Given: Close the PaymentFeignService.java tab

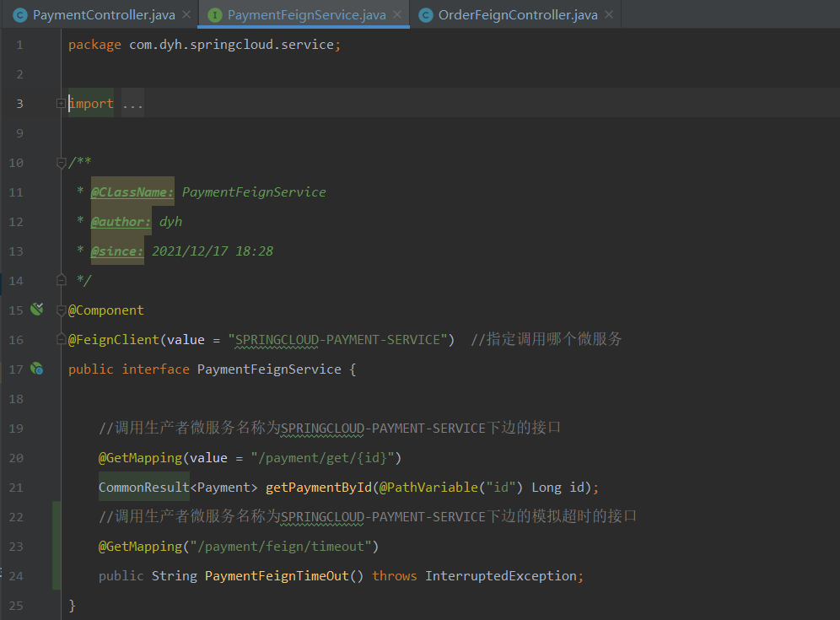Looking at the screenshot, I should pyautogui.click(x=396, y=14).
